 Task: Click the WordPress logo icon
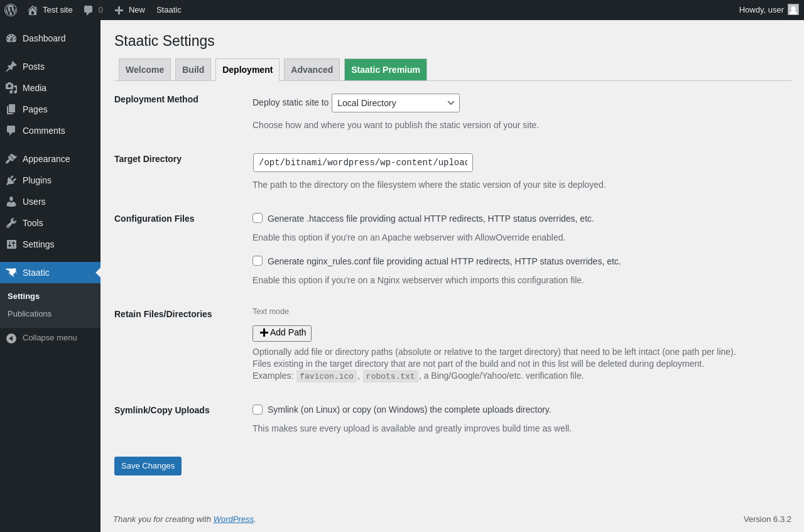(x=11, y=10)
